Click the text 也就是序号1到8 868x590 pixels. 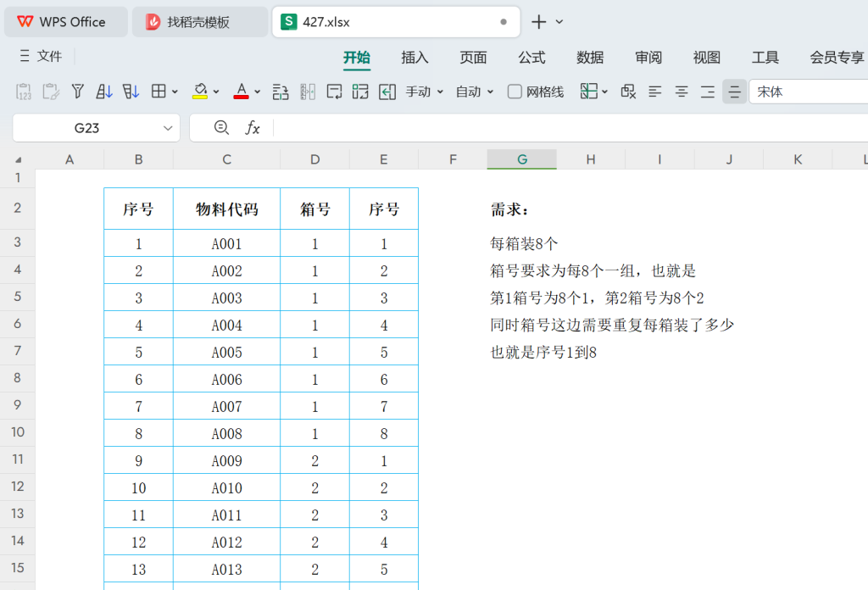pyautogui.click(x=543, y=352)
